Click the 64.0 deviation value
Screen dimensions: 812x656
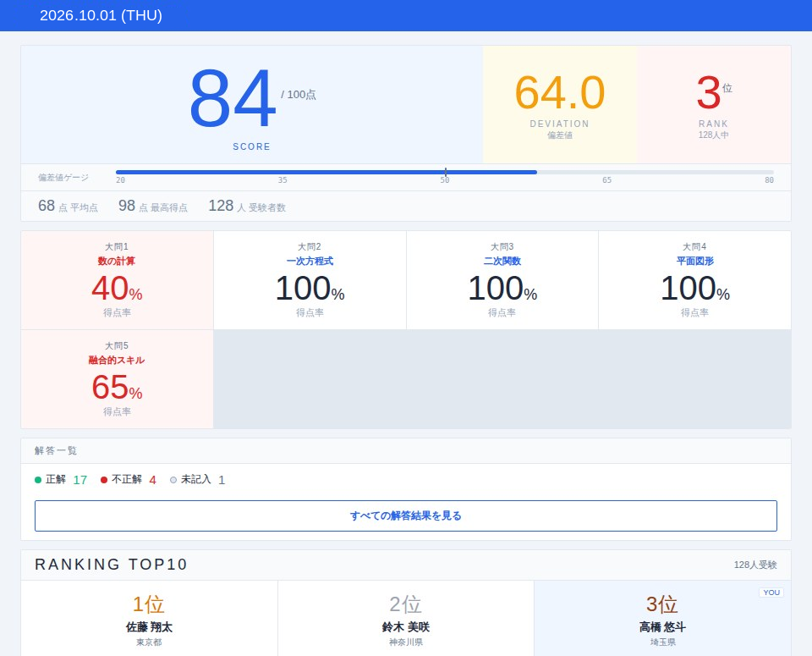pos(559,93)
